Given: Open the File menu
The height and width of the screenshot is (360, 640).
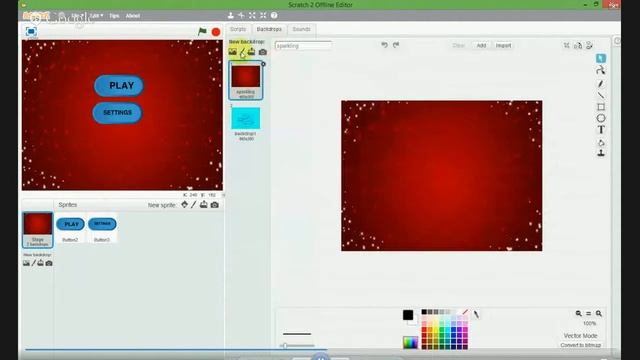Looking at the screenshot, I should (x=77, y=16).
